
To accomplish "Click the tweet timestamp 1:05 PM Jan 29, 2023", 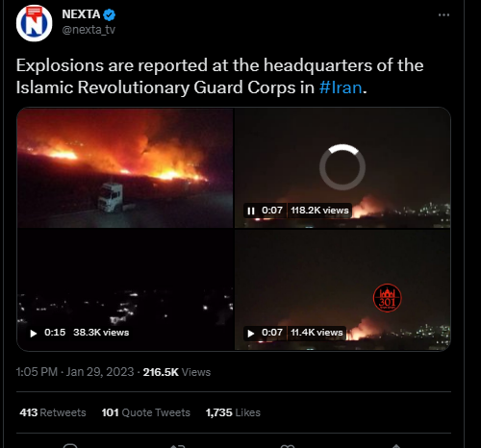I will point(75,372).
